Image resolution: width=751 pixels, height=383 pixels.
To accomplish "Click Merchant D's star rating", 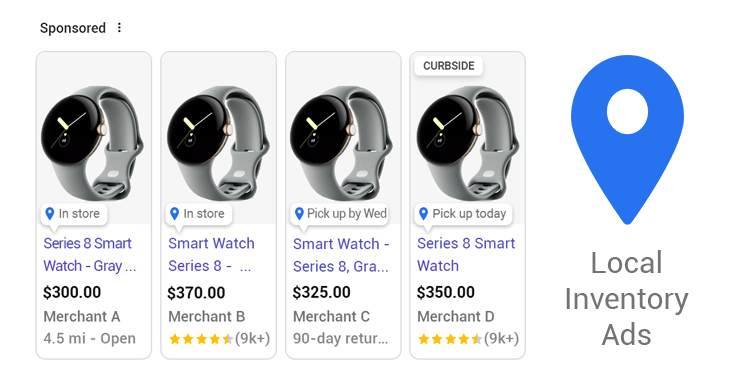I will (450, 339).
